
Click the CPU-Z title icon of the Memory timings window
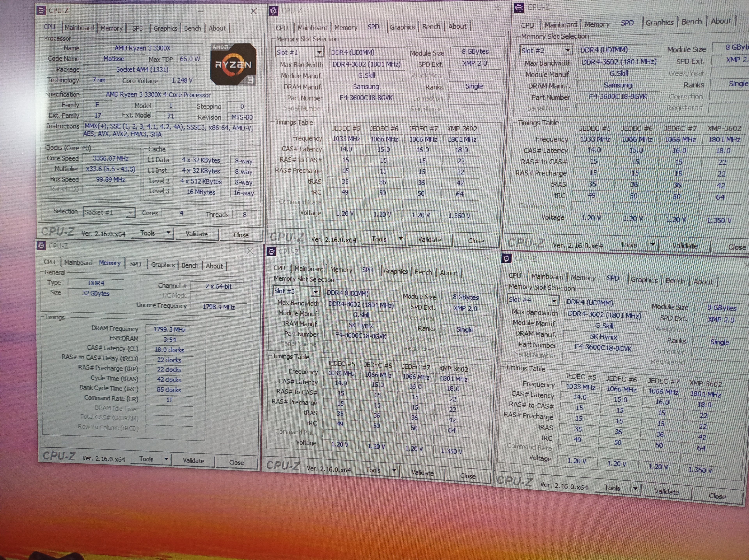[41, 246]
